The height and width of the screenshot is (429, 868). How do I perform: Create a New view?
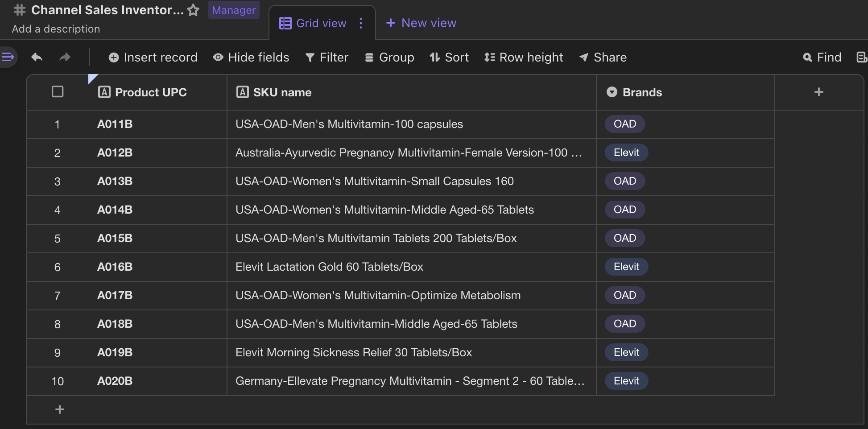(x=421, y=23)
